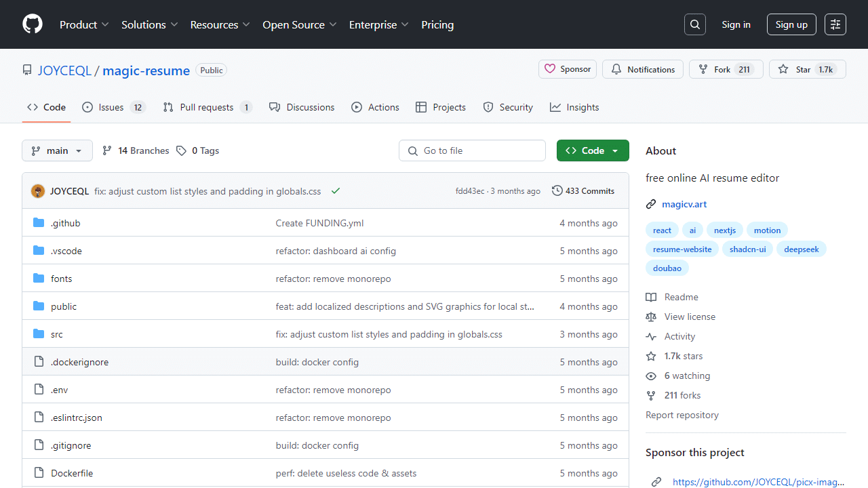Open the appearance settings icon in header

pyautogui.click(x=835, y=24)
